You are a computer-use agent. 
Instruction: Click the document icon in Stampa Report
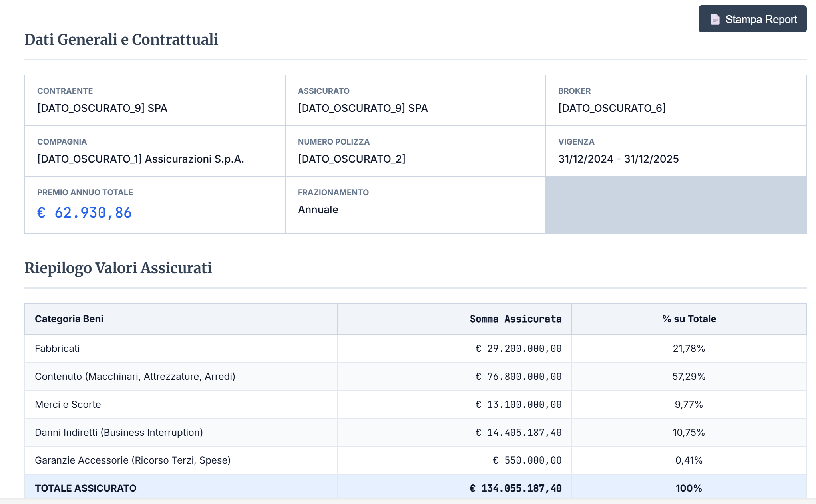(715, 19)
